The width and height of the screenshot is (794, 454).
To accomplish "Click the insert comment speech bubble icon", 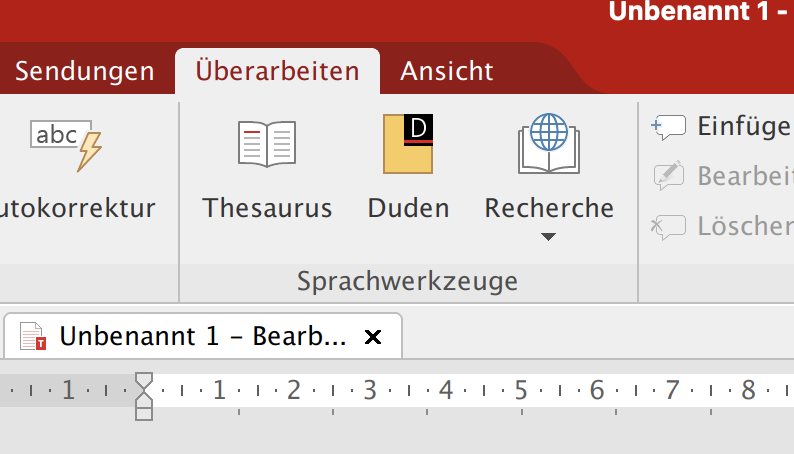I will tap(668, 126).
